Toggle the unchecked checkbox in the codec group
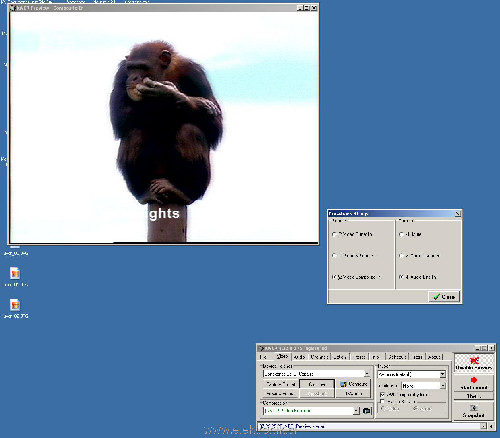The height and width of the screenshot is (438, 500). (382, 402)
